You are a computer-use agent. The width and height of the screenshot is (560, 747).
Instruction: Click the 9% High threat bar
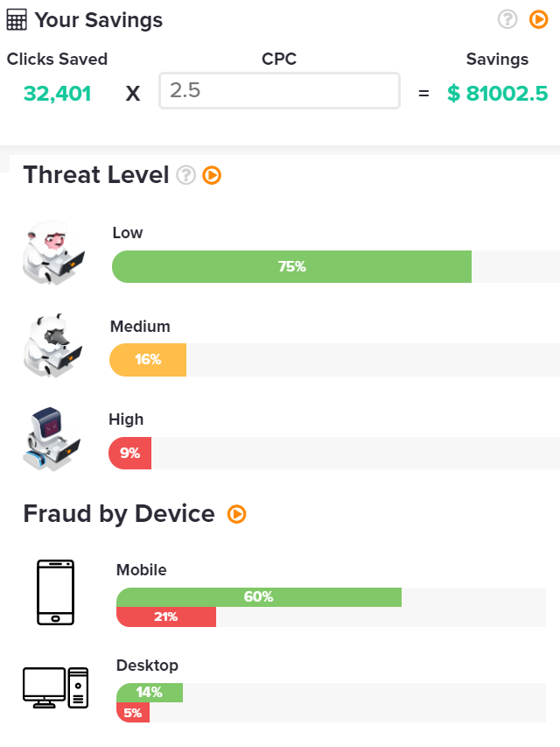click(x=129, y=454)
